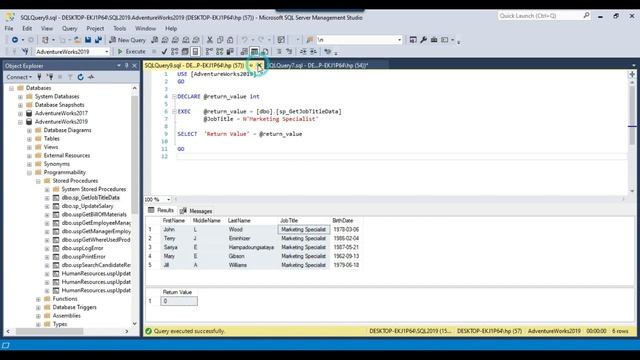Click the New Query toolbar button
640x360 pixels.
[127, 40]
